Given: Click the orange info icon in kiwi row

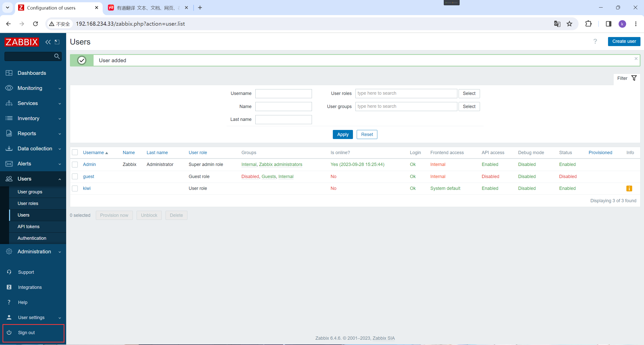Looking at the screenshot, I should (629, 188).
